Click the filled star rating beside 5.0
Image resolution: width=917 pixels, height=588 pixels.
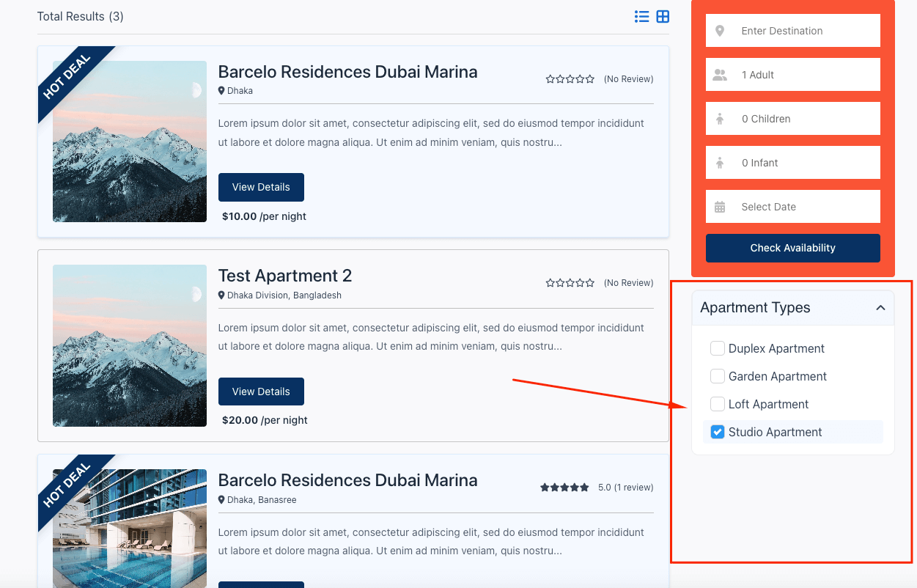pyautogui.click(x=564, y=488)
